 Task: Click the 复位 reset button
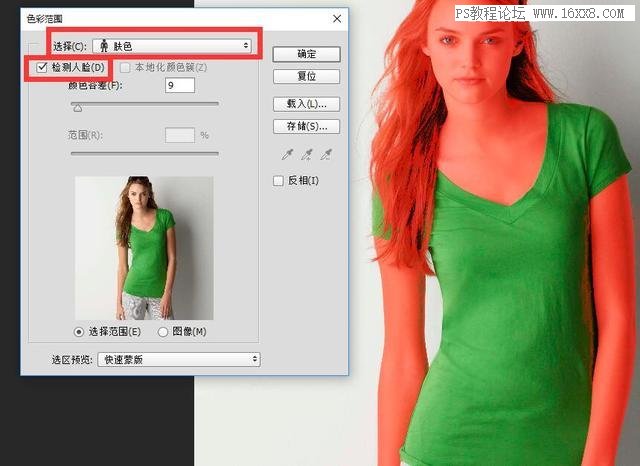pyautogui.click(x=307, y=76)
